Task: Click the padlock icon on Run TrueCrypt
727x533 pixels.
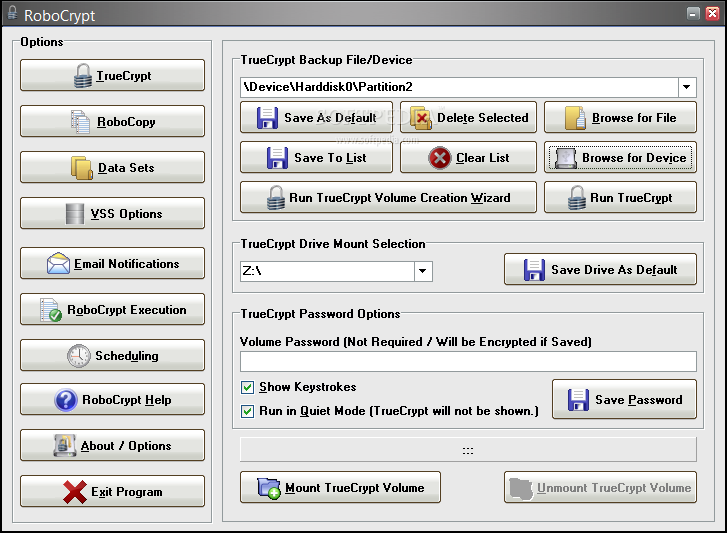Action: point(577,198)
